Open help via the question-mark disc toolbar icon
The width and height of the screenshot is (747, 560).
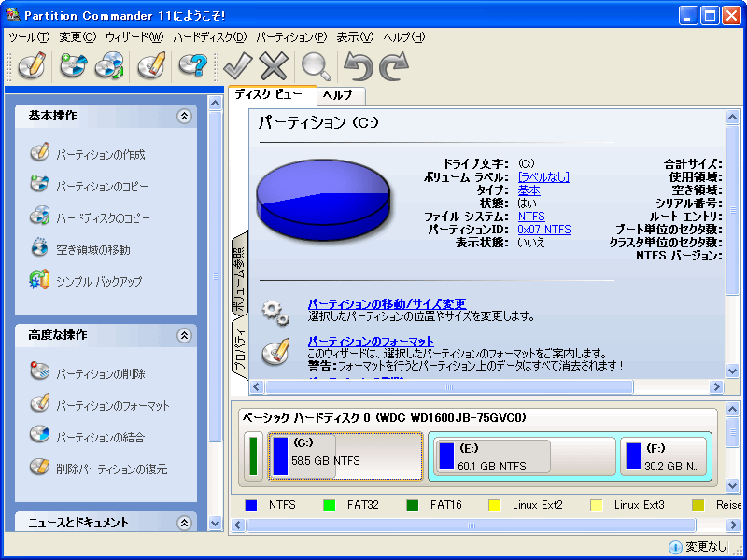click(193, 65)
